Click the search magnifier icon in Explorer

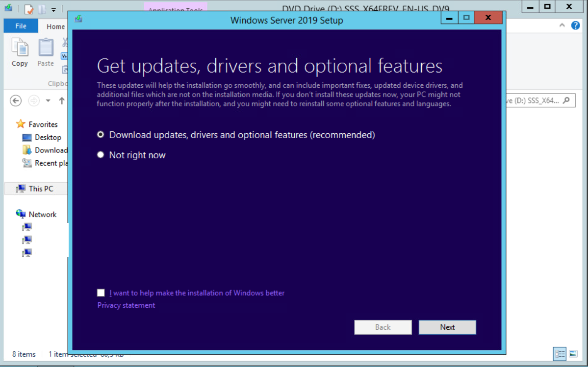tap(566, 100)
